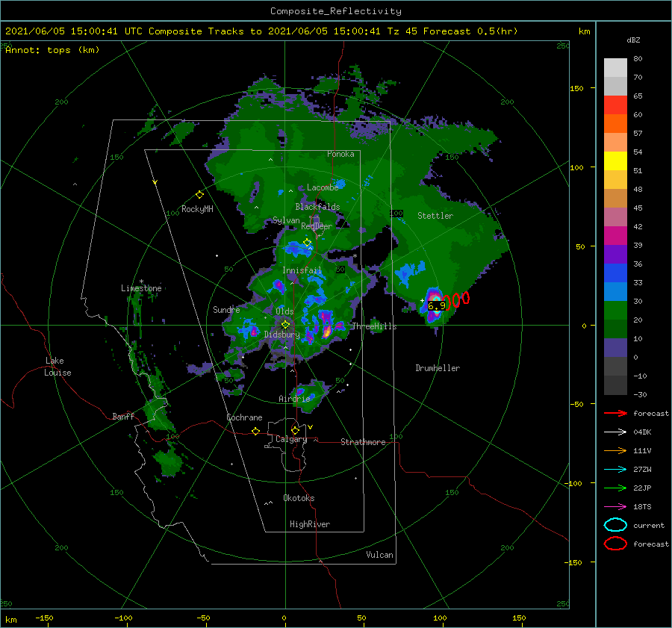
Task: Click the '80' value on dBZ scale
Action: click(638, 59)
